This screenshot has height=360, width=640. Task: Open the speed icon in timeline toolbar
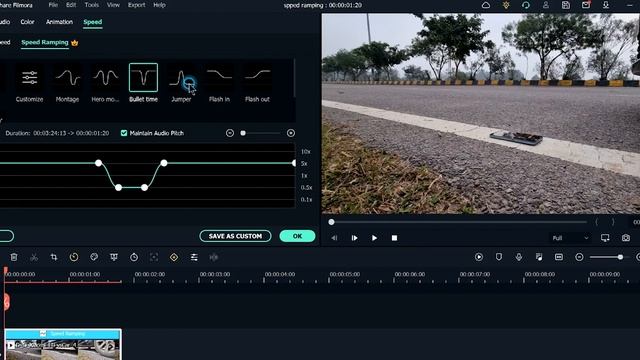pos(74,257)
